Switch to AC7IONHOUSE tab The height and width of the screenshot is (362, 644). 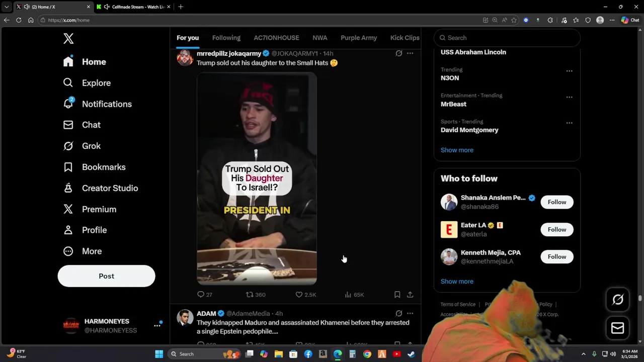tap(276, 38)
